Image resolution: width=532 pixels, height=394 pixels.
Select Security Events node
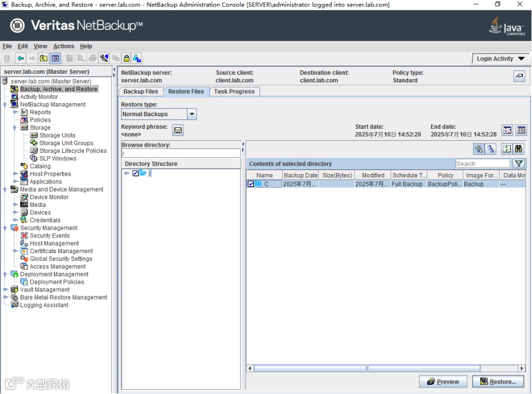pyautogui.click(x=50, y=236)
